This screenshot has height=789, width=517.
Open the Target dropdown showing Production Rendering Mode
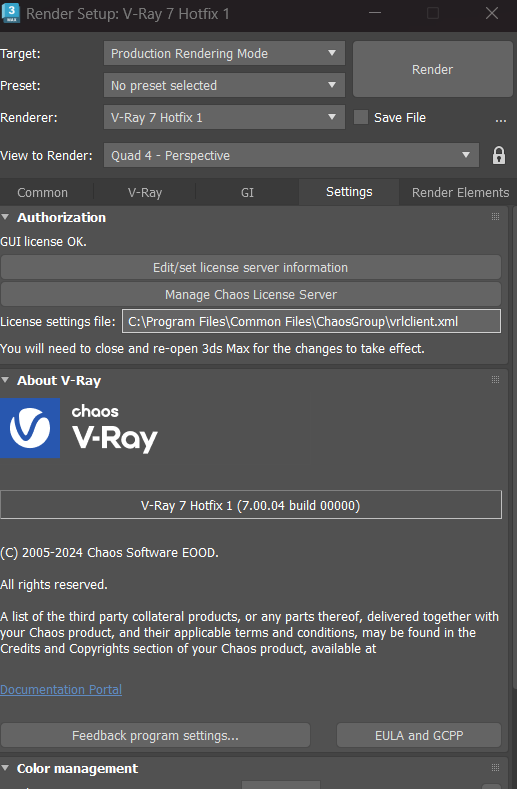(224, 53)
